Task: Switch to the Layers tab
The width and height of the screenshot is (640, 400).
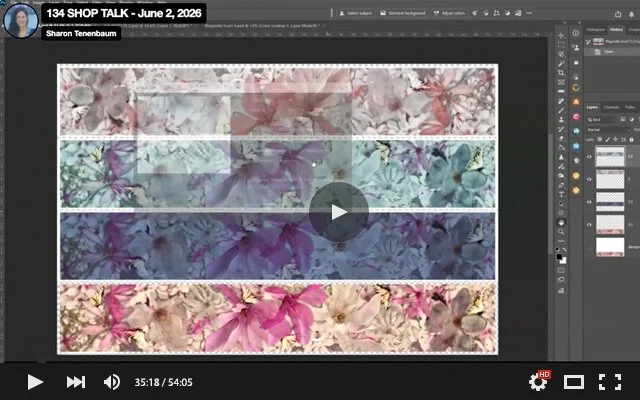Action: [592, 107]
